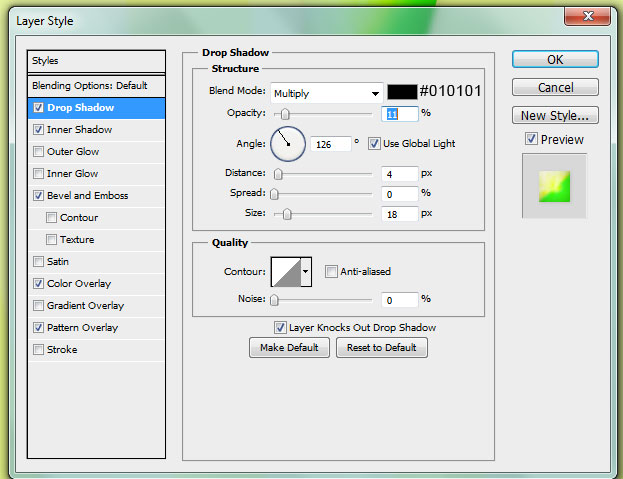Viewport: 623px width, 479px height.
Task: Click the style preview thumbnail
Action: pos(554,186)
